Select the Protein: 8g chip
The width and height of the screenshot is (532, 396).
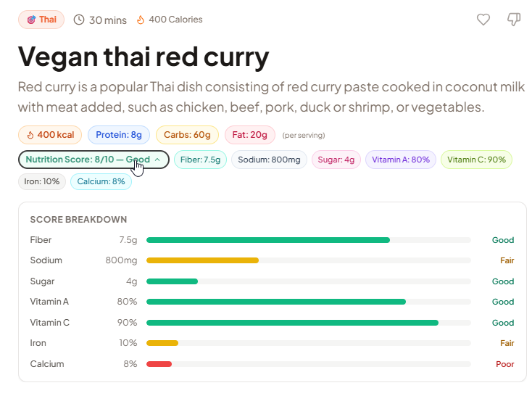coord(119,135)
